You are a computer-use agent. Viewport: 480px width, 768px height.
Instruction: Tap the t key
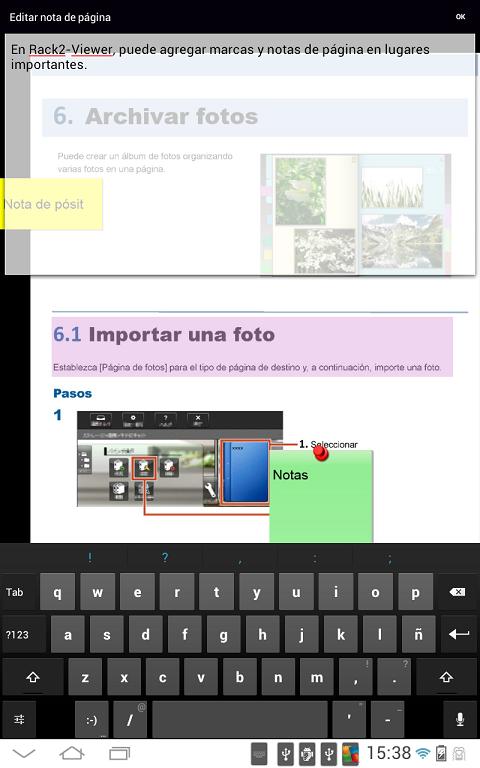(x=216, y=592)
